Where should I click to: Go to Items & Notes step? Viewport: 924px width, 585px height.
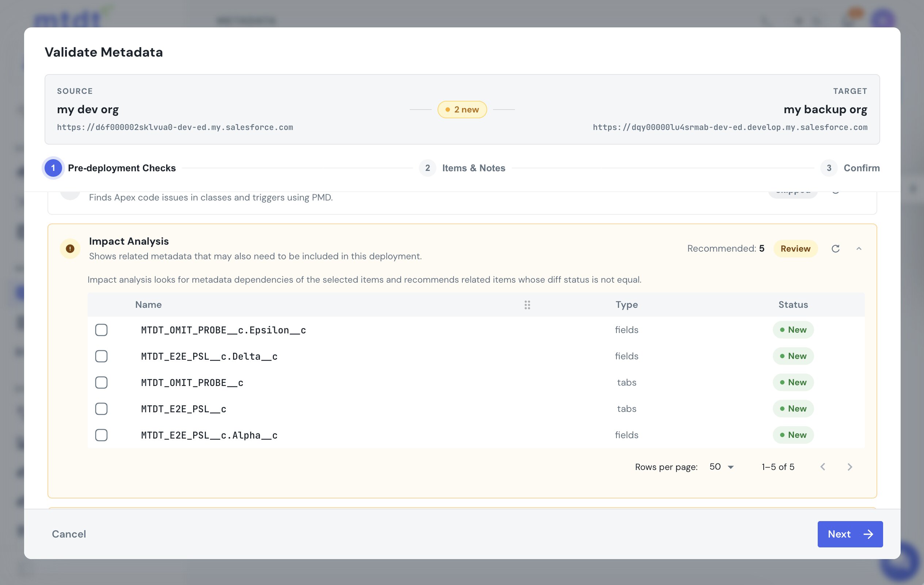462,168
